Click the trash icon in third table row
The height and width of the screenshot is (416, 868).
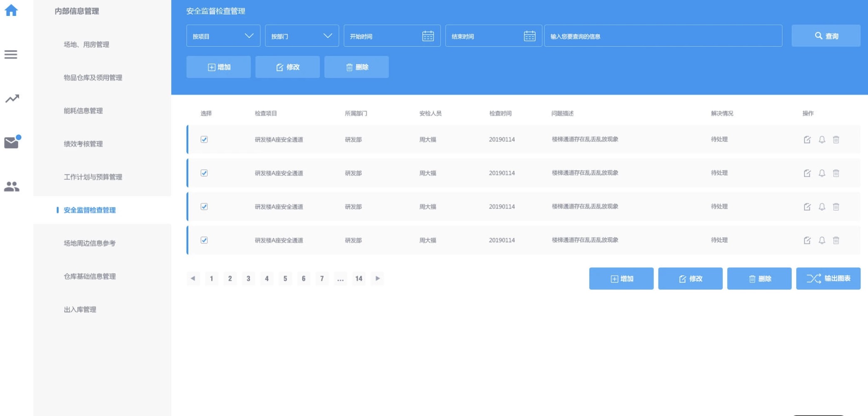tap(836, 207)
